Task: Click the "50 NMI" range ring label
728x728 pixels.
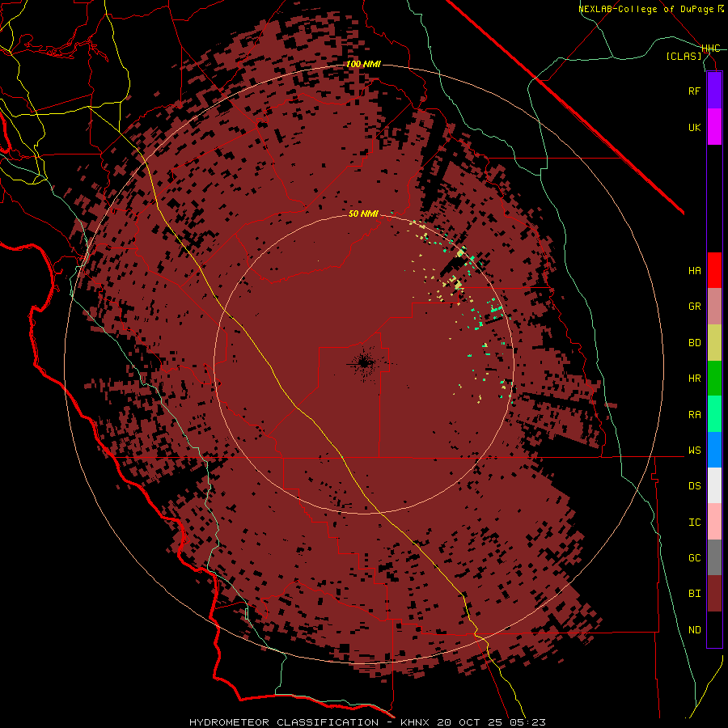Action: click(x=363, y=214)
